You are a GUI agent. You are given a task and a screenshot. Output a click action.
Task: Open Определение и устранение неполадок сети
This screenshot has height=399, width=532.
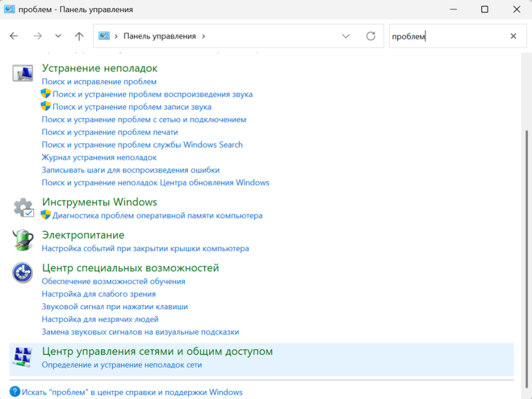pos(122,365)
